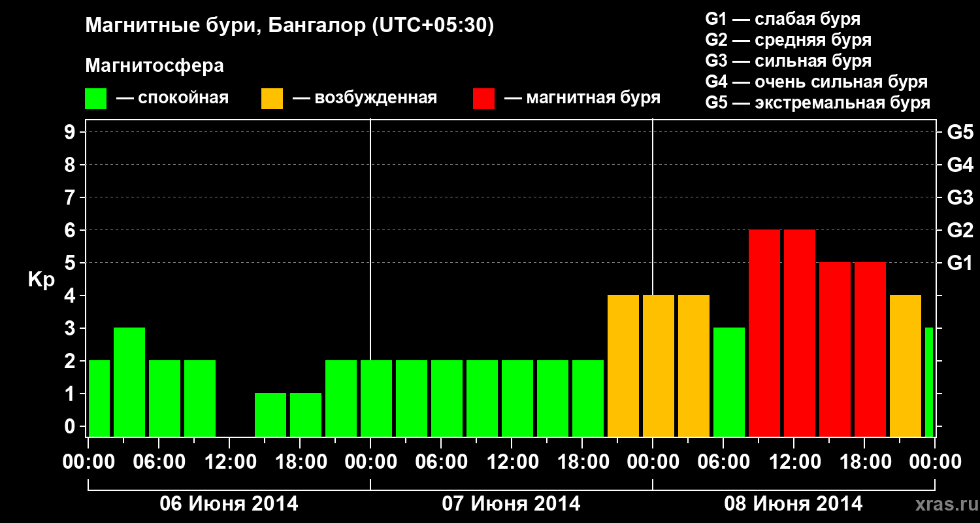Click the '12:00' time label for 06 Июня
Screen dimensions: 980x523
tap(229, 462)
